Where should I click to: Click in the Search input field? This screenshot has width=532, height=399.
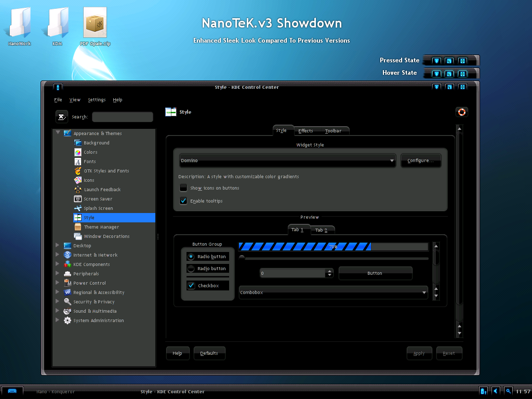(123, 117)
